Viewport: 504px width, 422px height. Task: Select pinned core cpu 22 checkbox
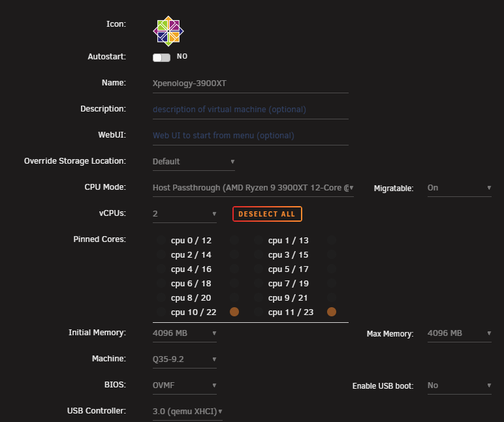pos(234,312)
